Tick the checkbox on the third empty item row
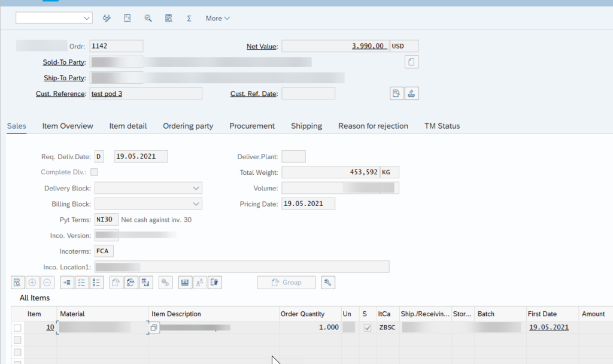This screenshot has height=364, width=613. (17, 362)
